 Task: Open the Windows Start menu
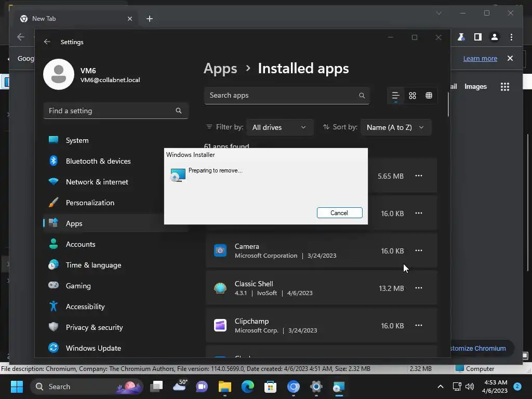[x=17, y=387]
